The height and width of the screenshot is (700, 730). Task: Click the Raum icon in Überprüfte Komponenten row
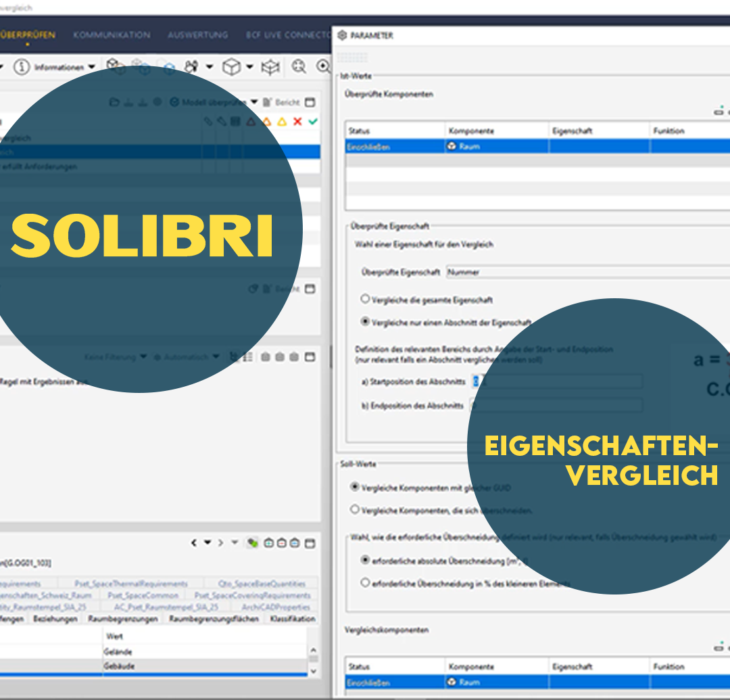(x=451, y=146)
